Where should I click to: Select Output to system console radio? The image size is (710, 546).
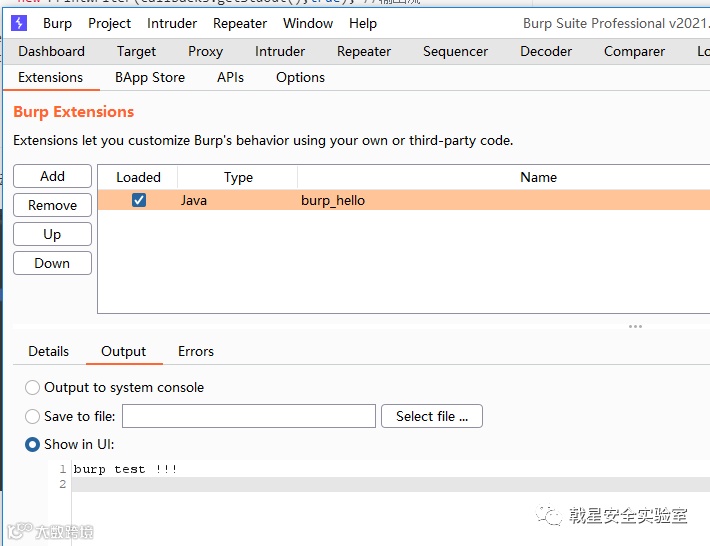[32, 388]
